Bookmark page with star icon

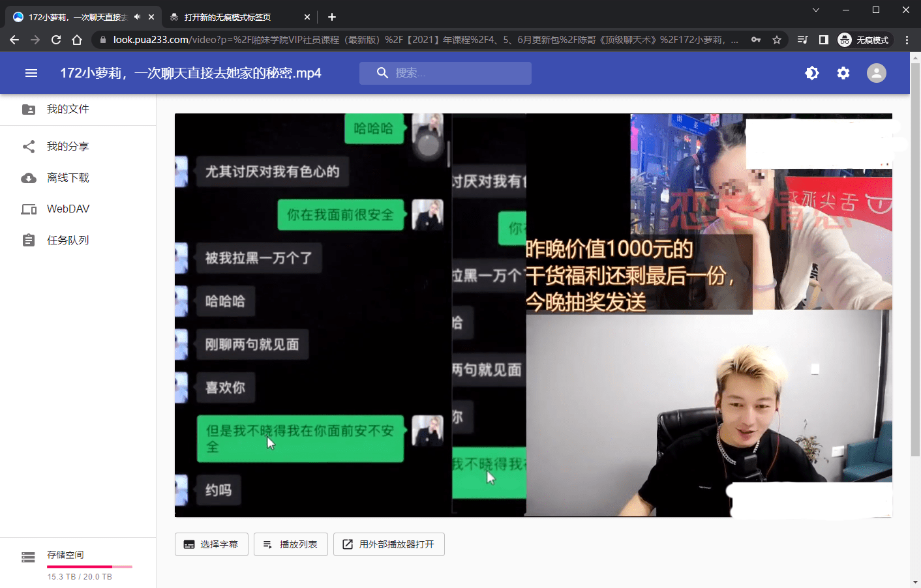pos(777,40)
